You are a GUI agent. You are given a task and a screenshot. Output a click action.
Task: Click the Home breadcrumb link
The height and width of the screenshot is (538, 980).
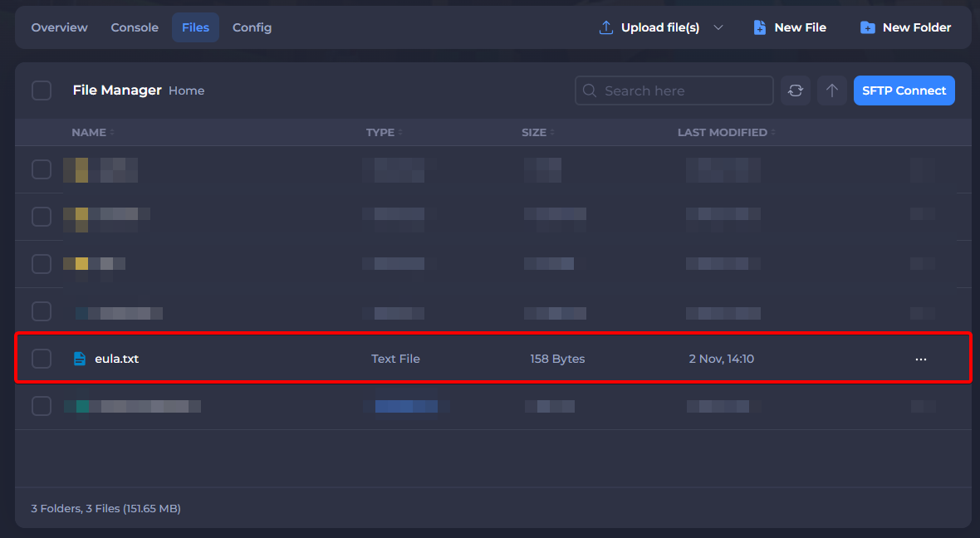186,90
